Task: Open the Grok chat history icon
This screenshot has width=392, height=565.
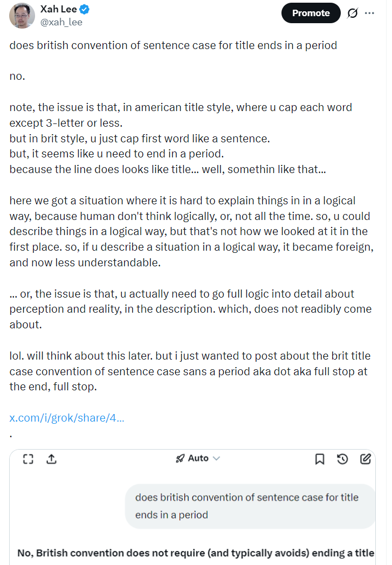Action: point(342,459)
